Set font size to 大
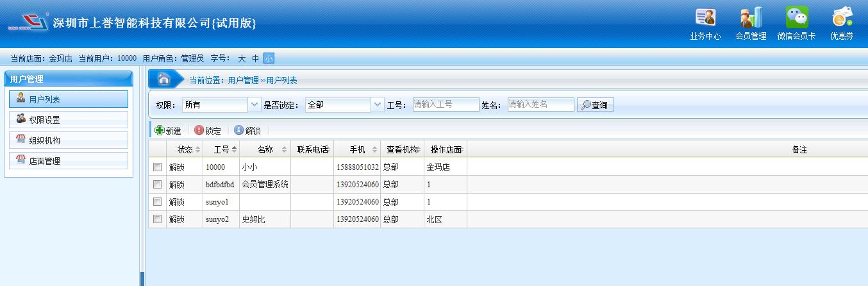The width and height of the screenshot is (868, 286). pos(242,58)
